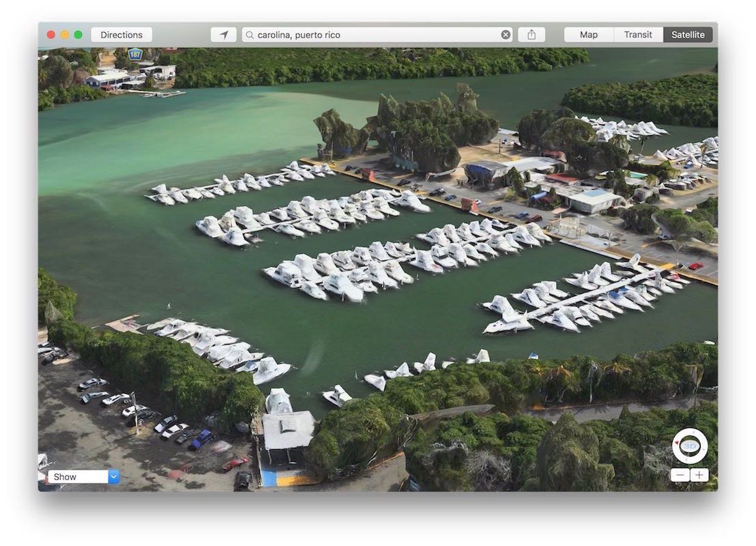
Task: Switch to the Map view
Action: pos(588,35)
